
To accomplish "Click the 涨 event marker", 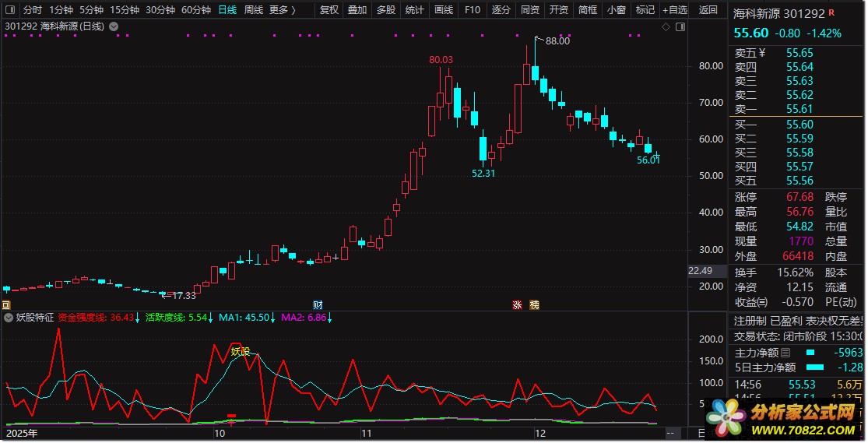I will [517, 305].
